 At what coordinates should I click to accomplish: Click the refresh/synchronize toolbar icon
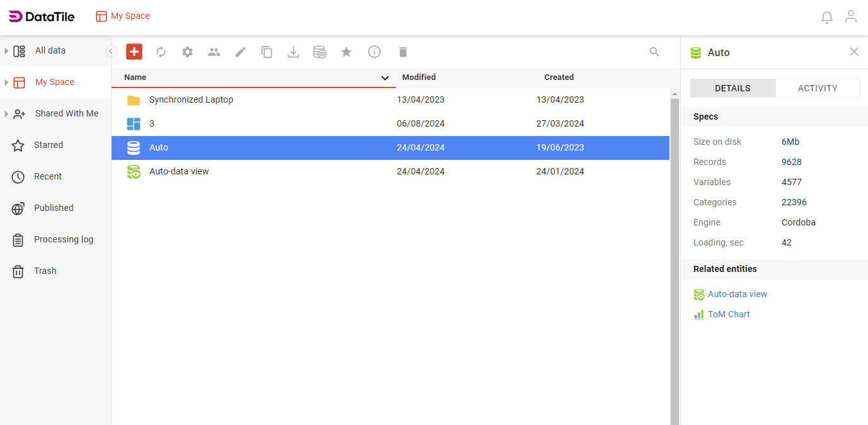pyautogui.click(x=161, y=52)
